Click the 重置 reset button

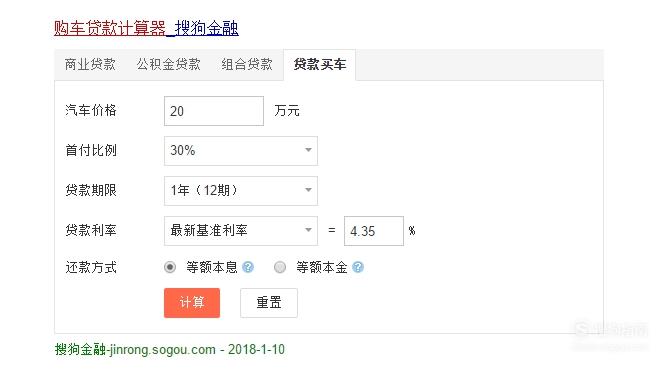click(x=269, y=303)
